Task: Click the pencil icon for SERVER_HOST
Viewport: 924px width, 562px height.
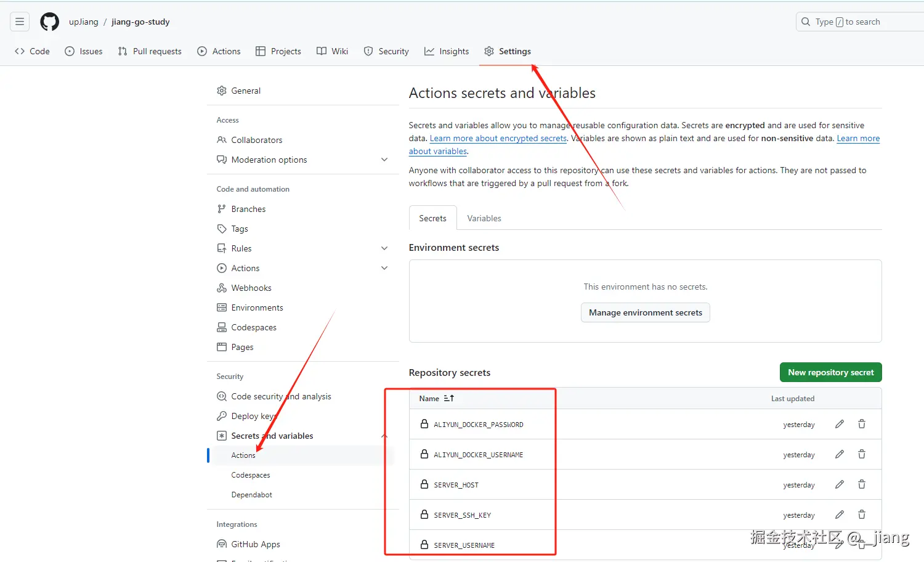Action: tap(839, 484)
